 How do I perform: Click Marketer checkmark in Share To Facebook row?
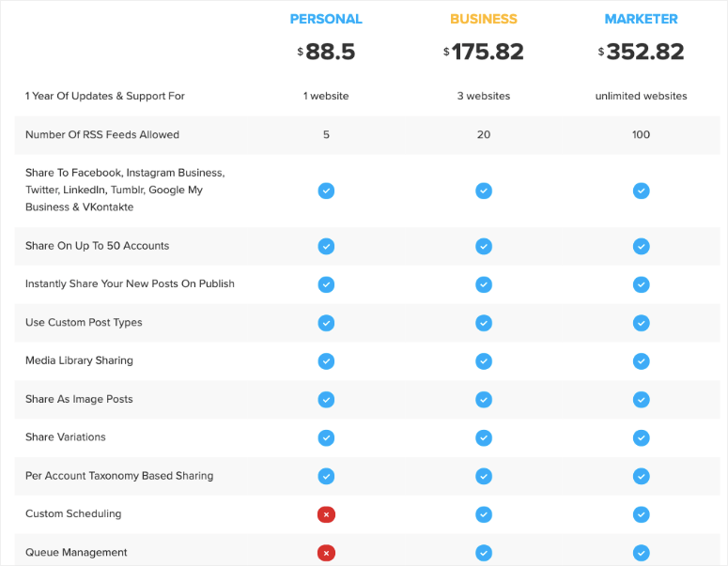click(x=641, y=191)
